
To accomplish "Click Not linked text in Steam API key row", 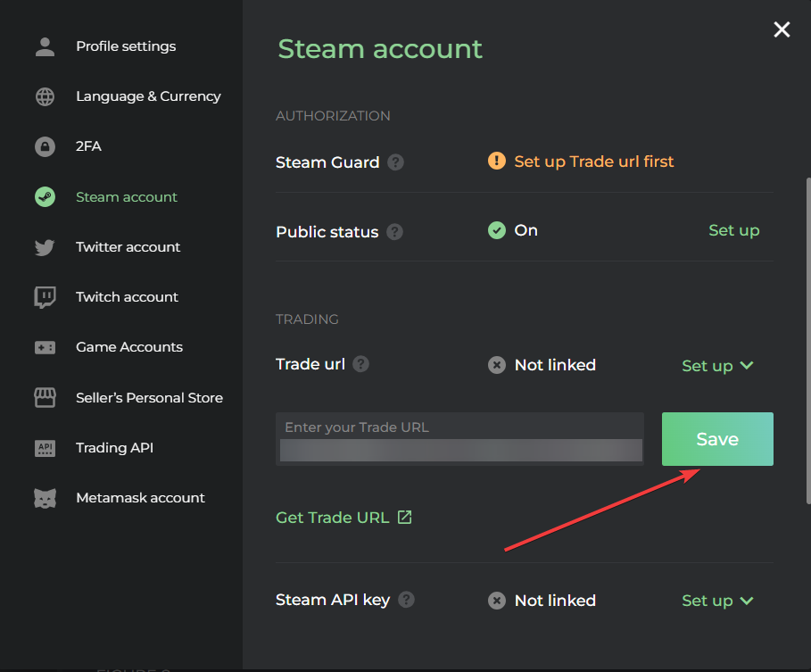I will pos(555,601).
